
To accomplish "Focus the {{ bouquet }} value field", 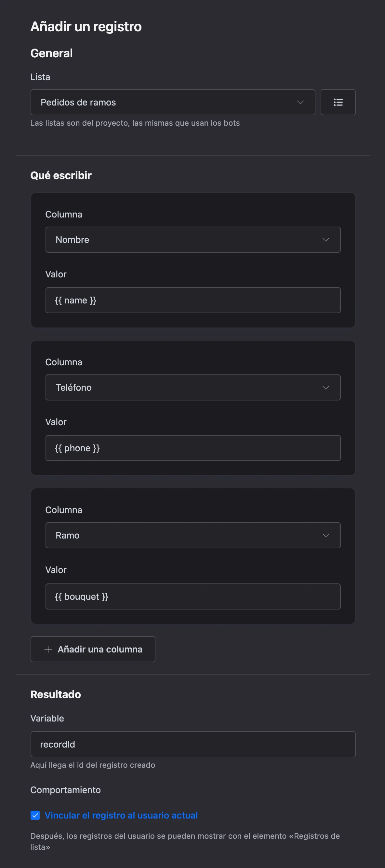I will click(193, 596).
